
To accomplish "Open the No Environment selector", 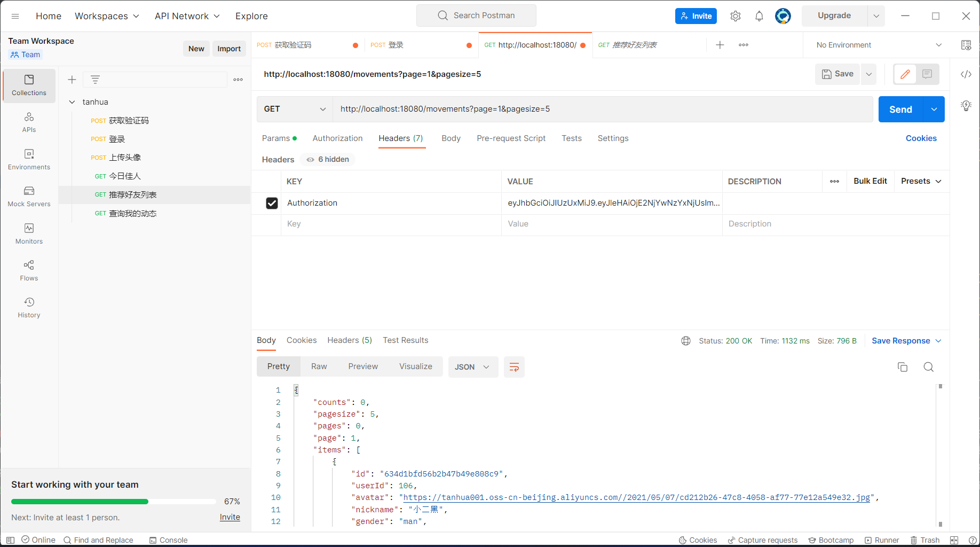I will coord(879,45).
